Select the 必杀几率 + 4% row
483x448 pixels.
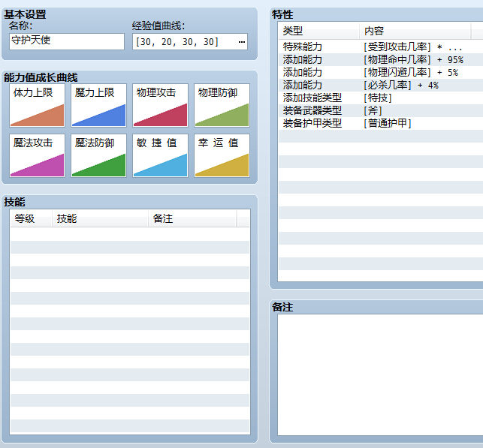[381, 86]
